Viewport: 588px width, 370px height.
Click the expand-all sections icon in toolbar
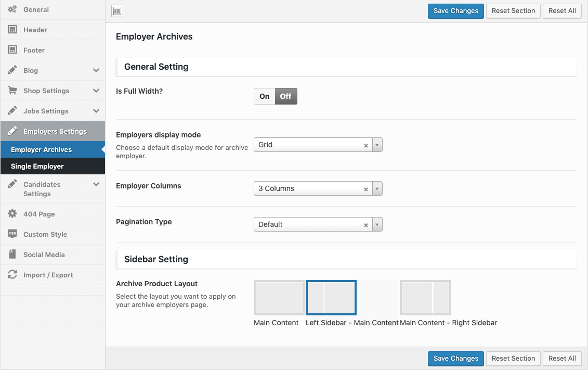[117, 11]
